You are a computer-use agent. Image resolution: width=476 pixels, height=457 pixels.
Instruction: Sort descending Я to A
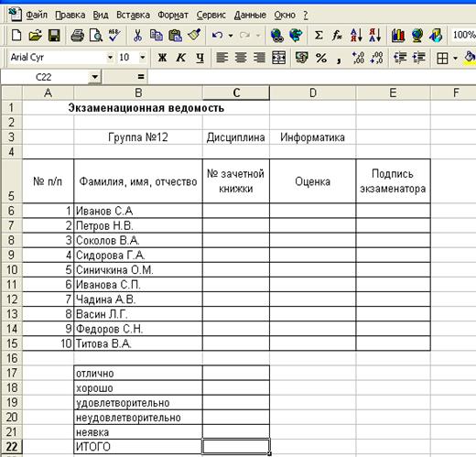click(x=374, y=35)
